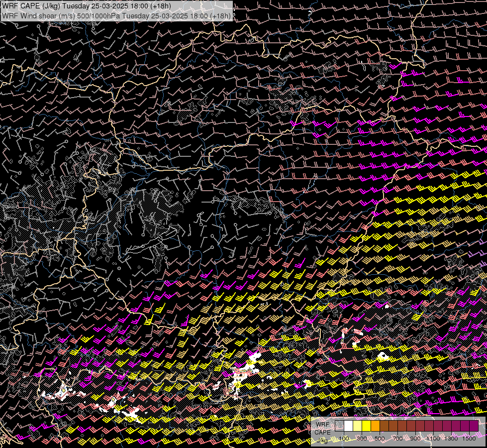
Task: Click the '1100' legend tick label
Action: (x=433, y=439)
